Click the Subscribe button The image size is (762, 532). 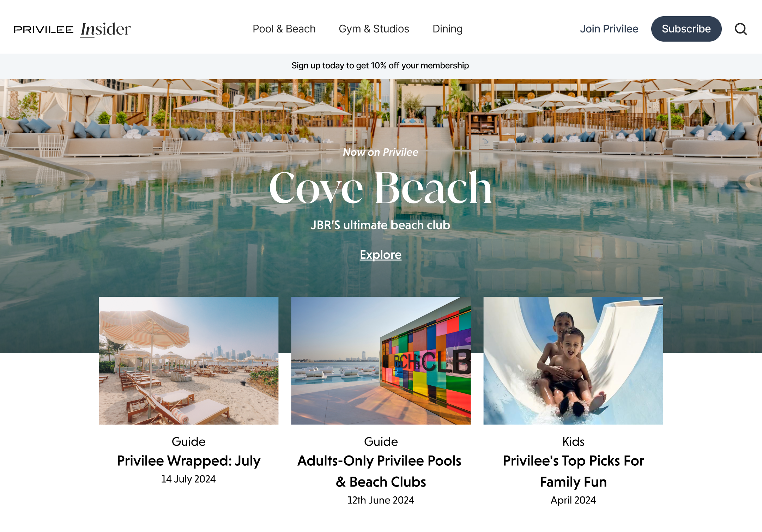point(686,29)
